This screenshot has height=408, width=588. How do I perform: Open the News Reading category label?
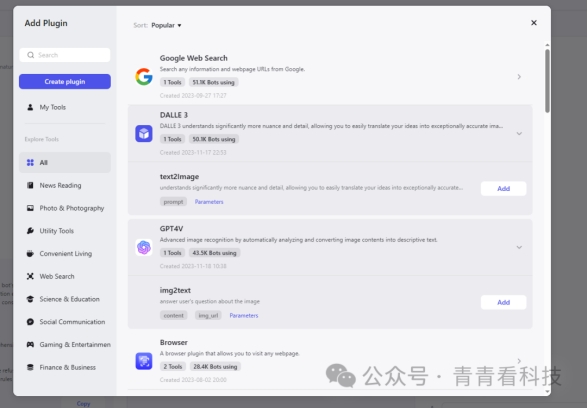pyautogui.click(x=60, y=185)
